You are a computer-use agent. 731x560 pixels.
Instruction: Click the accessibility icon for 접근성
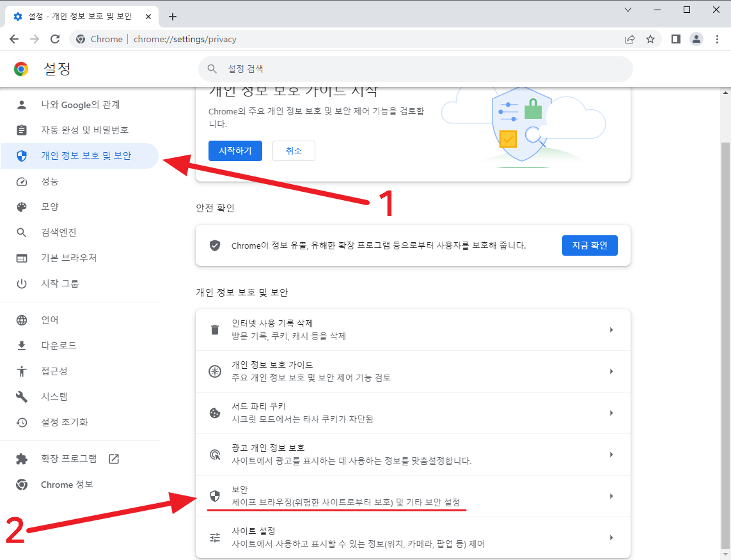pyautogui.click(x=22, y=371)
